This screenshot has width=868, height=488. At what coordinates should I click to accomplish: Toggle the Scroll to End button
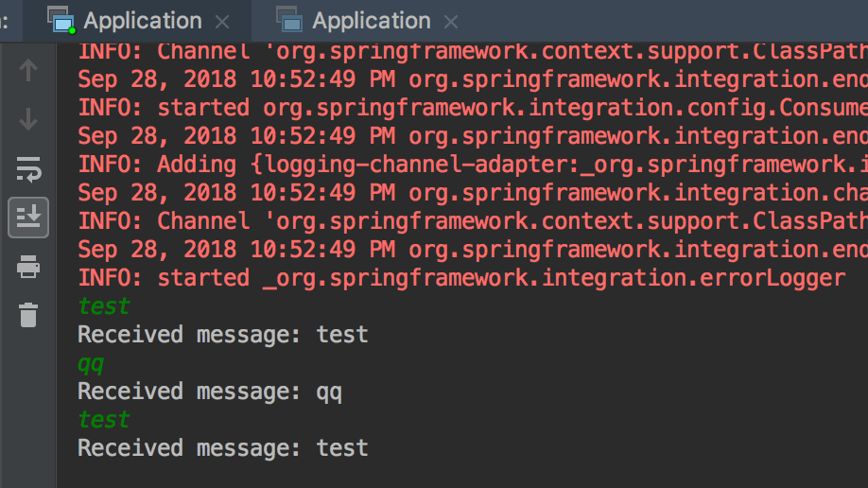(x=28, y=218)
